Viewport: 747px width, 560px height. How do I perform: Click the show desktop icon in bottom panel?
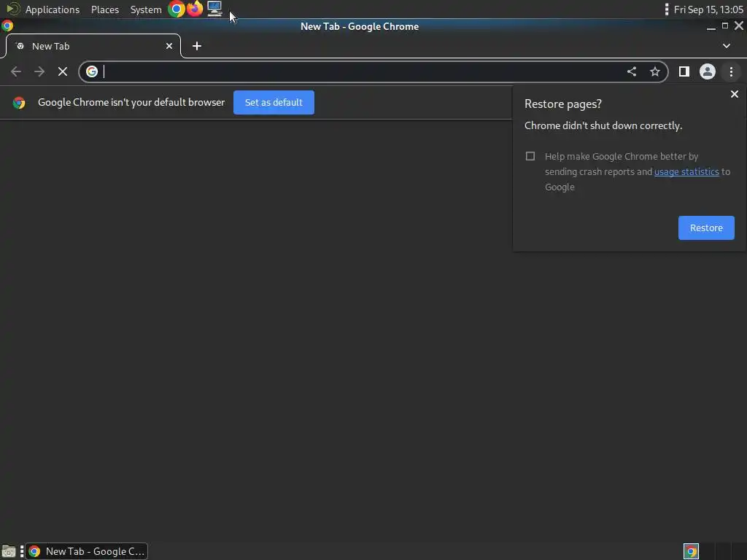point(9,551)
